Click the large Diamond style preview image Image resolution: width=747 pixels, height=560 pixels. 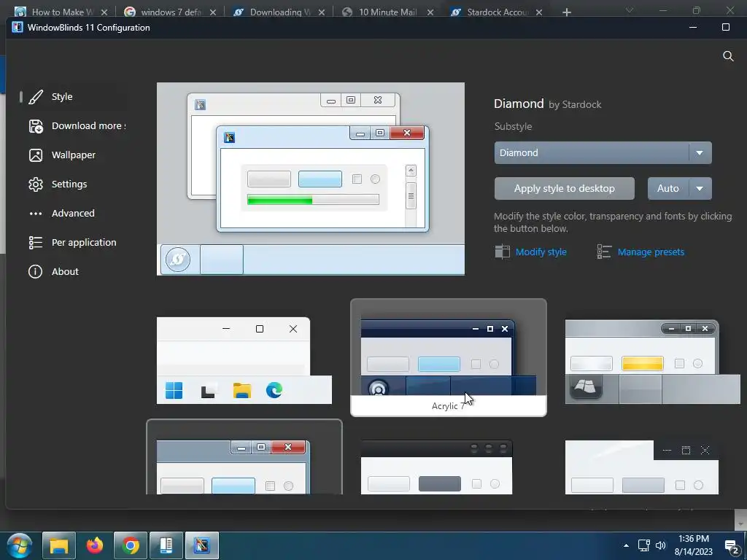[311, 179]
